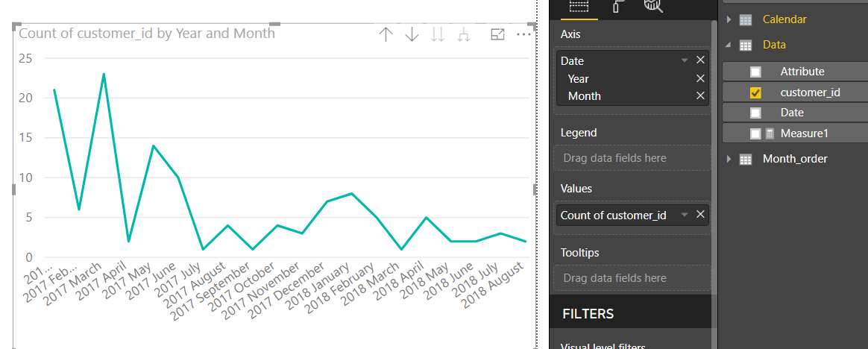
Task: Open Focus mode for the chart
Action: pyautogui.click(x=497, y=34)
